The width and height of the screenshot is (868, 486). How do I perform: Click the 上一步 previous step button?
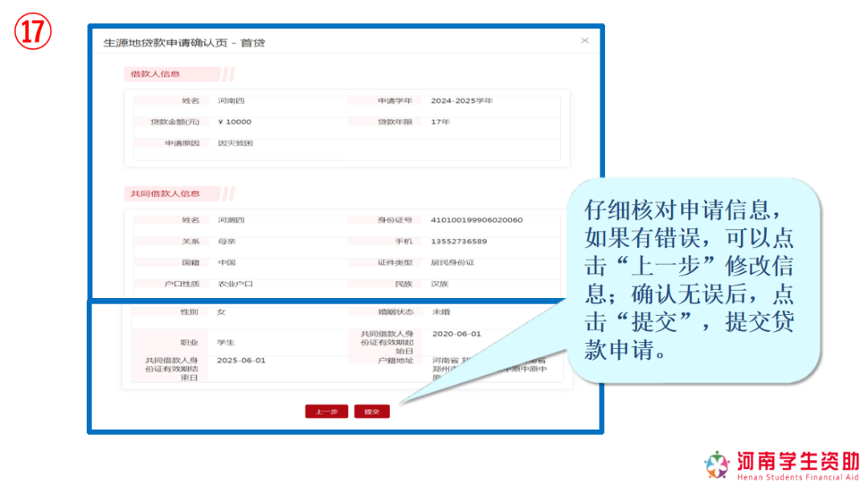(326, 411)
